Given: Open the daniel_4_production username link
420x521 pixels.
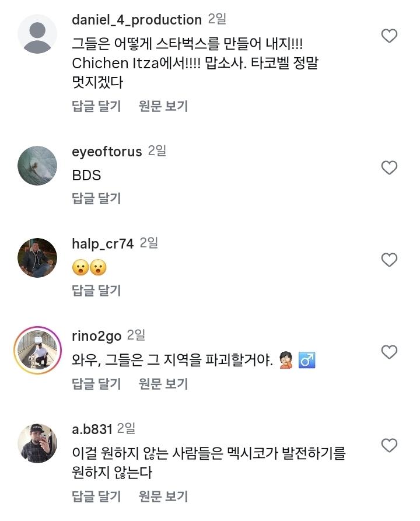Looking at the screenshot, I should pyautogui.click(x=136, y=20).
